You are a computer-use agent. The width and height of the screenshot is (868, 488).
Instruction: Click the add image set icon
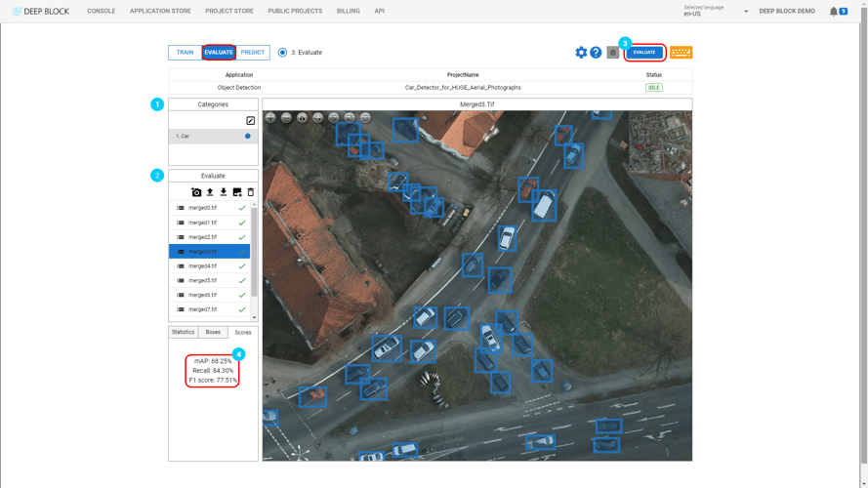tap(237, 192)
